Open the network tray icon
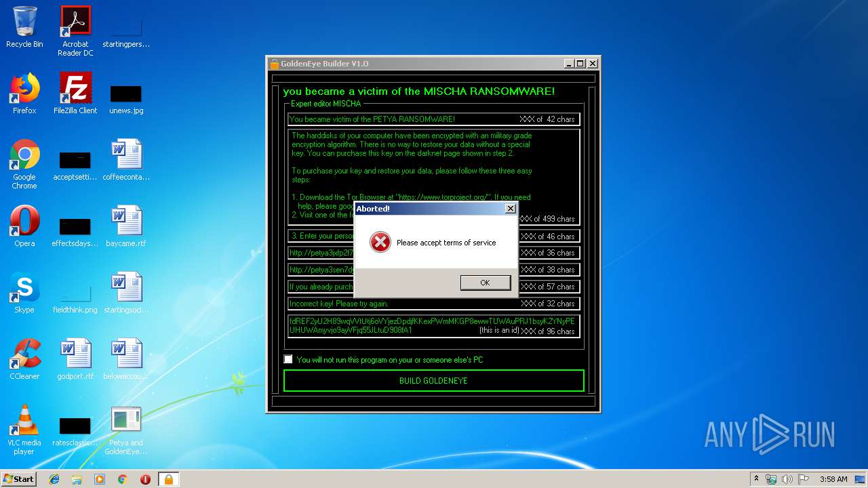Screen dimensions: 868x488 coord(771,479)
